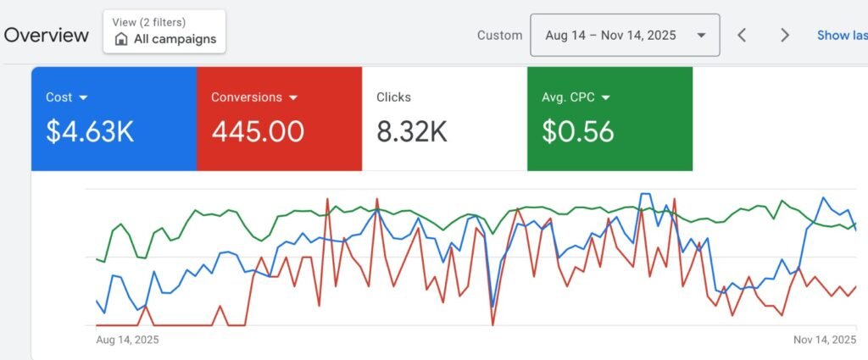Click the 445.00 value on the red Conversions card
Image resolution: width=868 pixels, height=360 pixels.
click(x=257, y=132)
